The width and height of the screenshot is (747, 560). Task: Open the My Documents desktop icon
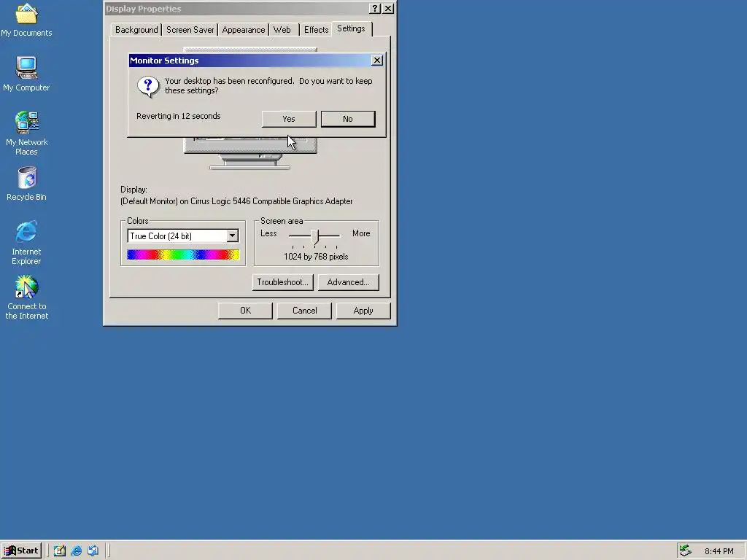coord(26,20)
